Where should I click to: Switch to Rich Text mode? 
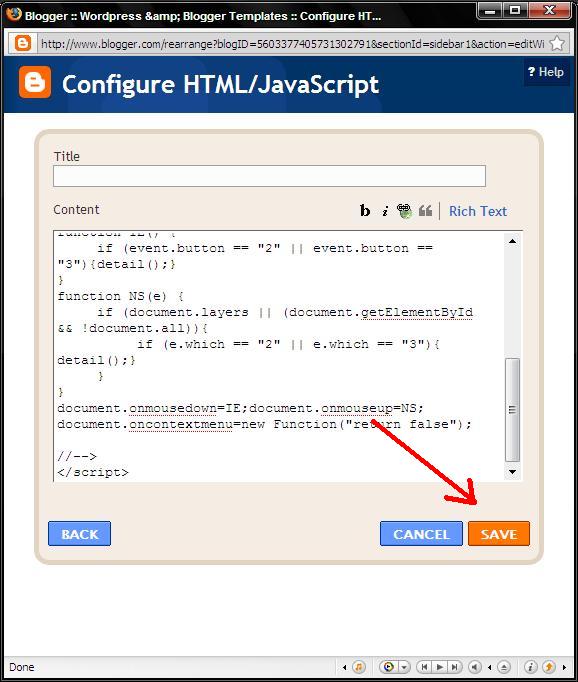478,211
